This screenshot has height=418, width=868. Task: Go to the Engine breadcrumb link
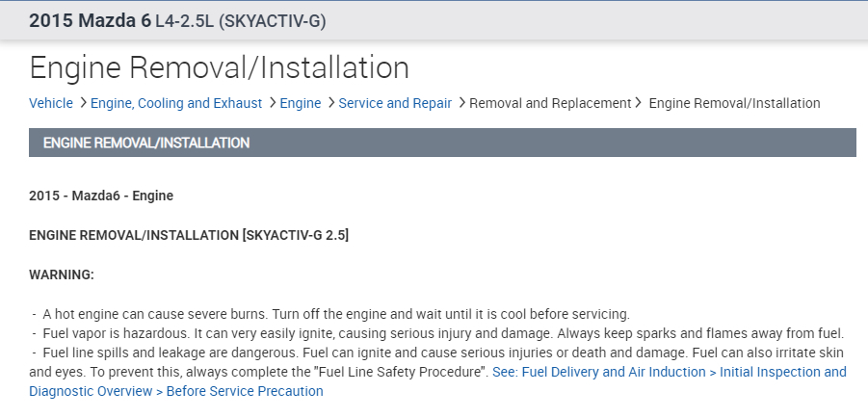(x=301, y=103)
